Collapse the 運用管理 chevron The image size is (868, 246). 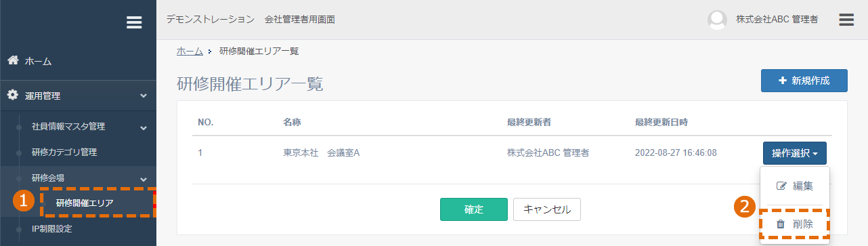pos(144,96)
